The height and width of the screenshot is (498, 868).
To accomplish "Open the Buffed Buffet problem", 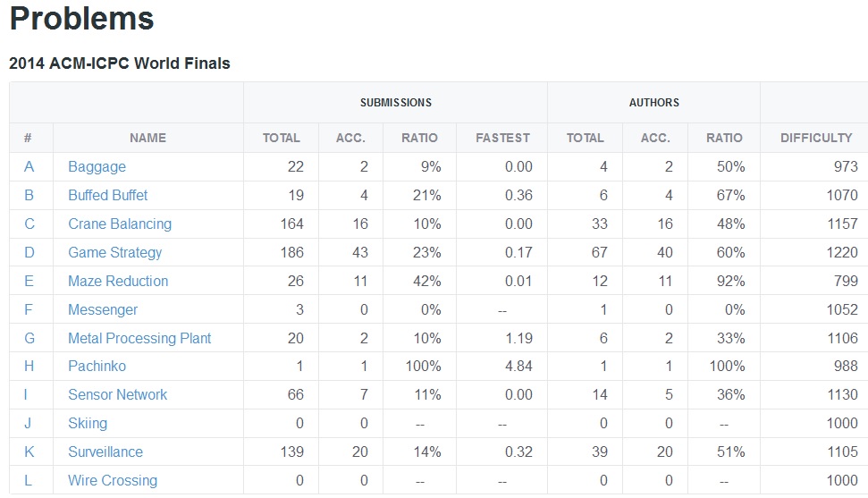I will [x=108, y=196].
